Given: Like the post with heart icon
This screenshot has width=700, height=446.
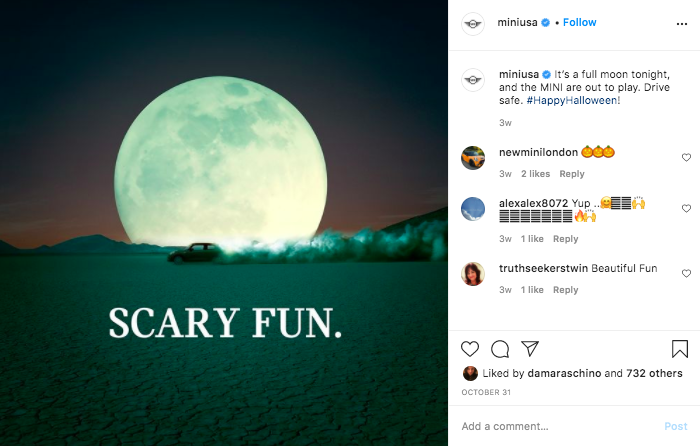Looking at the screenshot, I should pos(470,349).
